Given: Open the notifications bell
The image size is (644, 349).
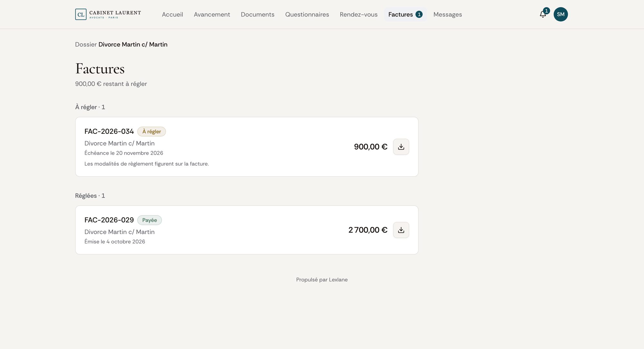Looking at the screenshot, I should coord(543,14).
